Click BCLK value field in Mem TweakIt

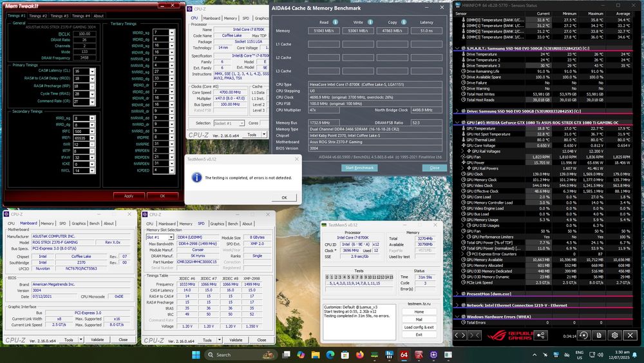tap(84, 34)
